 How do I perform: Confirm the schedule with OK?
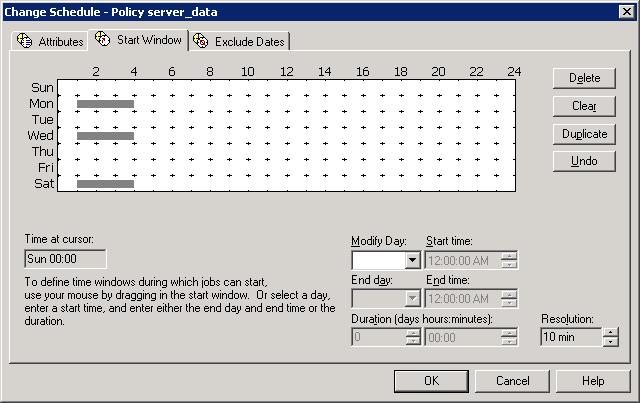tap(431, 381)
